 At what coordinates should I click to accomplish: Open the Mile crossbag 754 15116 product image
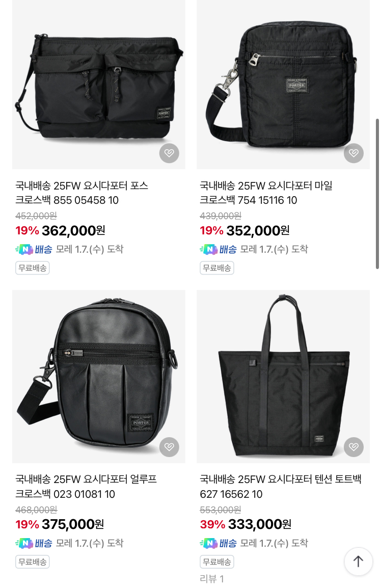(x=283, y=85)
